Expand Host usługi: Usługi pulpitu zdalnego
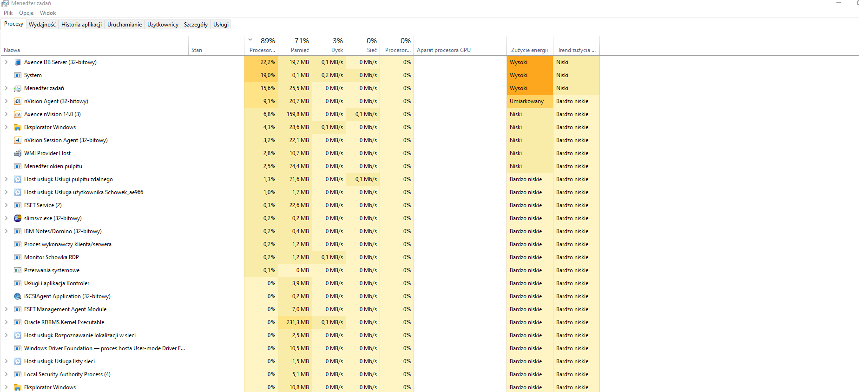The height and width of the screenshot is (392, 868). 6,179
